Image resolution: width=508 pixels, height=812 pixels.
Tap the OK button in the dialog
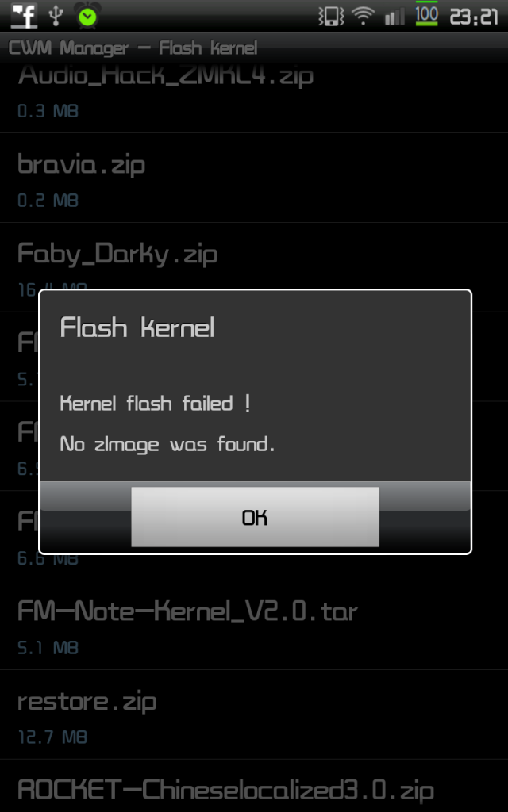(255, 516)
